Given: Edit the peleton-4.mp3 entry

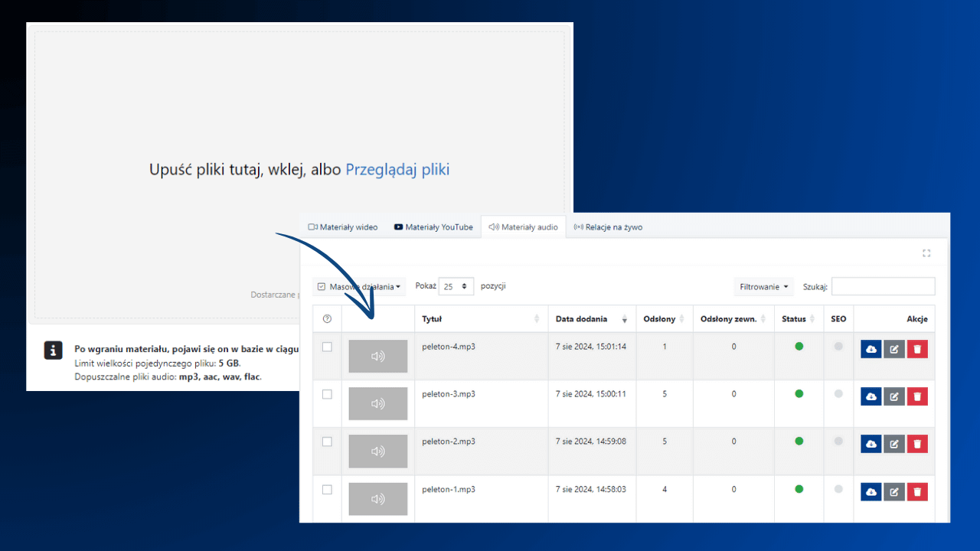Looking at the screenshot, I should point(894,349).
